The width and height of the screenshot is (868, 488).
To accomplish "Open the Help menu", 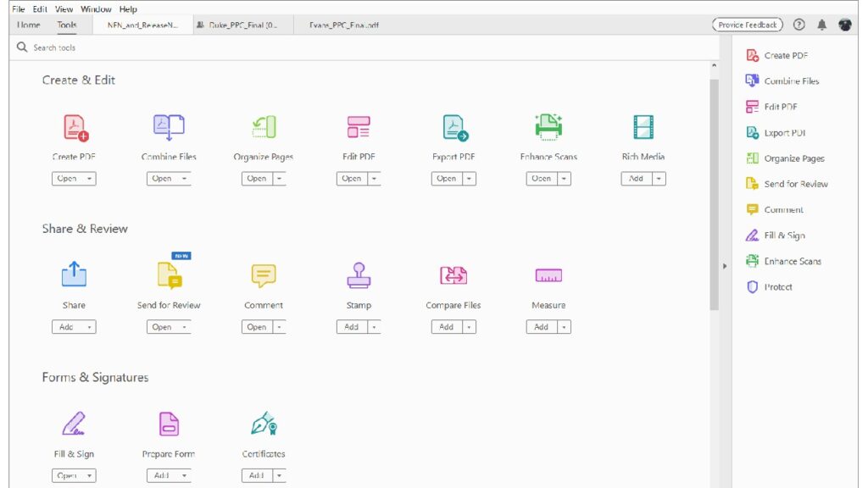I will 128,8.
